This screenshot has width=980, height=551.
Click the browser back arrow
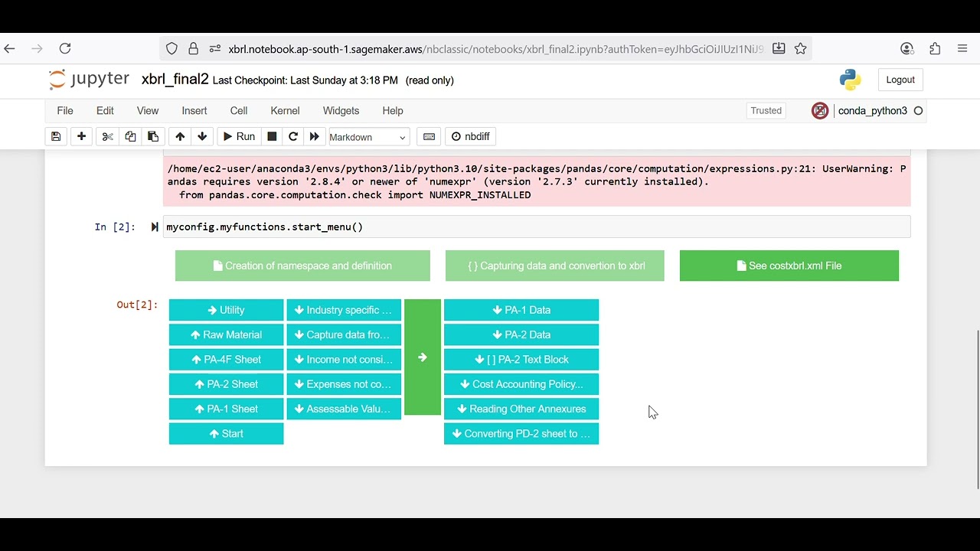pyautogui.click(x=10, y=48)
